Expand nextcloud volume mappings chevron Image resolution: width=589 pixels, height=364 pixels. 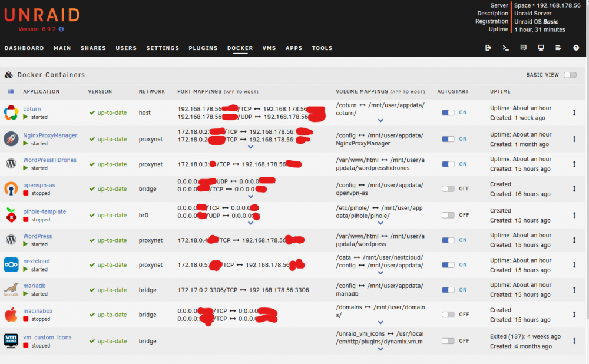[x=380, y=273]
